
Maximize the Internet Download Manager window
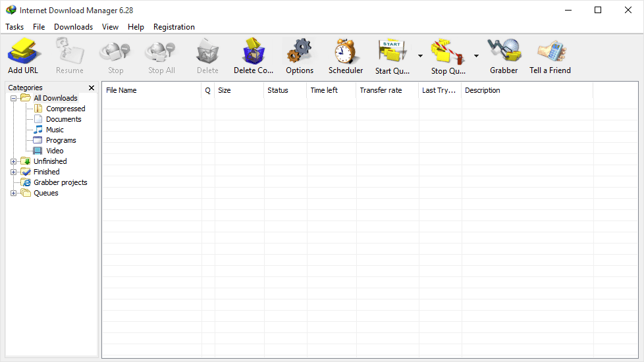click(x=598, y=10)
